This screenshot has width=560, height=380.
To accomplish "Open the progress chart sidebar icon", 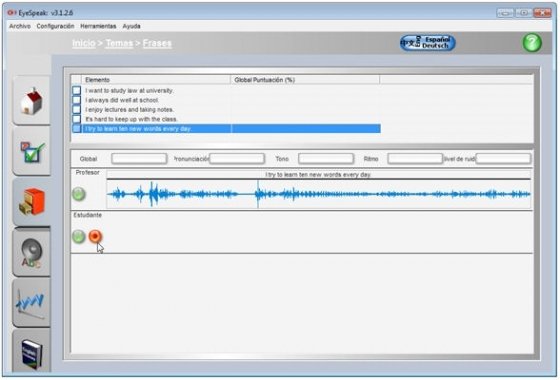I will coord(31,304).
